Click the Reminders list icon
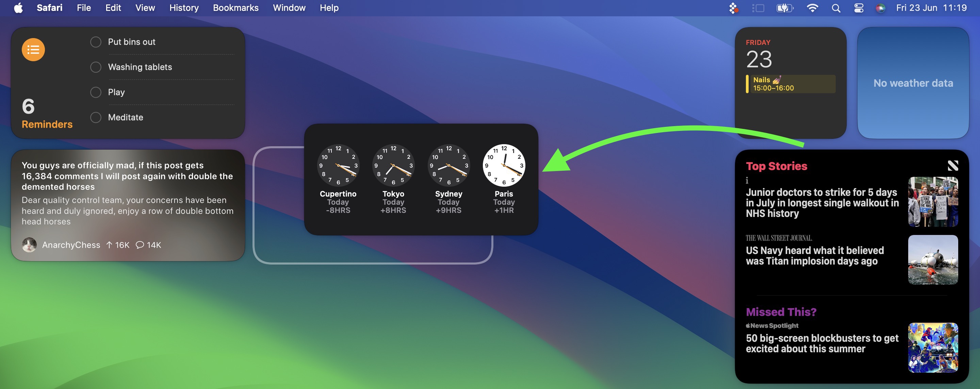This screenshot has height=389, width=980. tap(33, 49)
